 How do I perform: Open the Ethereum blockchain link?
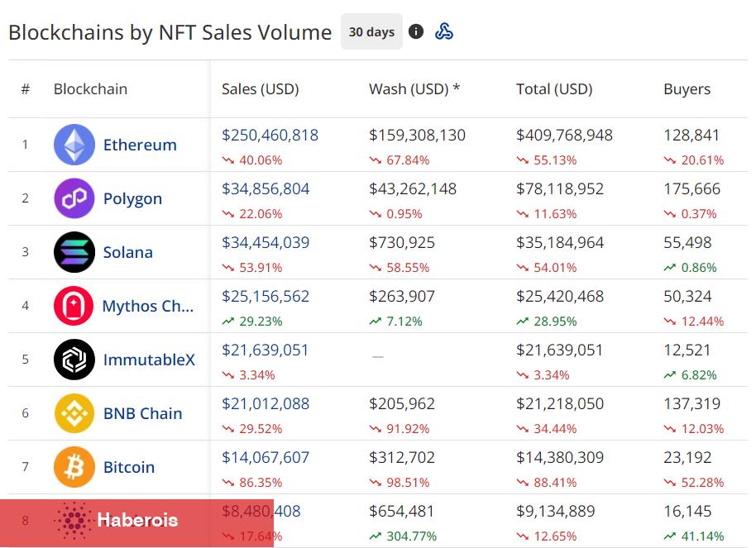point(140,145)
